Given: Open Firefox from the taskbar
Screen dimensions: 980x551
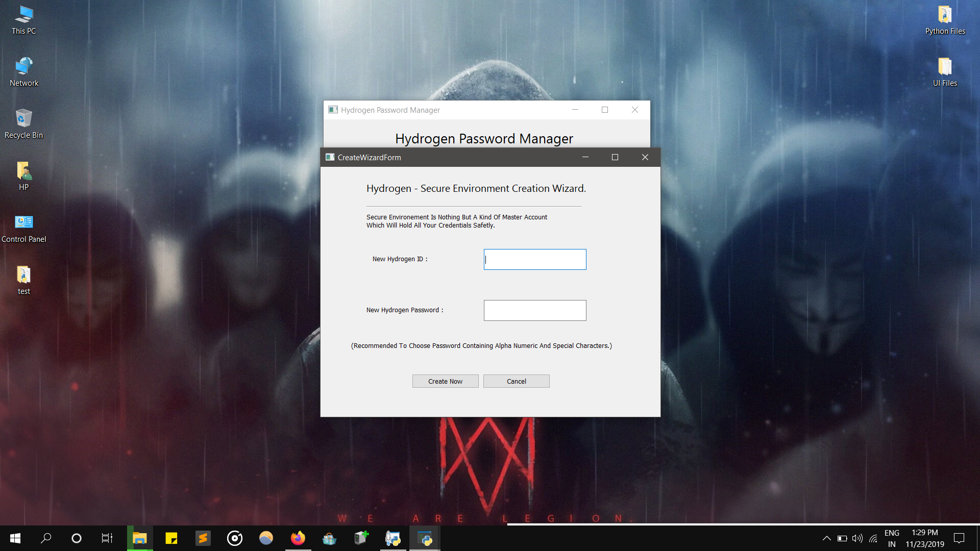Looking at the screenshot, I should (x=298, y=538).
